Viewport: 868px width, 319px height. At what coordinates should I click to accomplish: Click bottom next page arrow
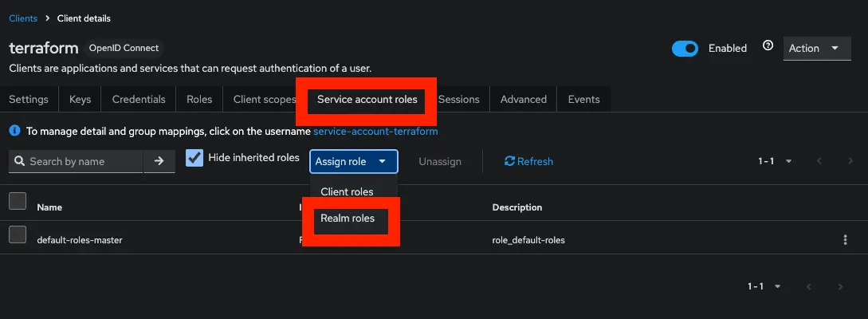[840, 286]
